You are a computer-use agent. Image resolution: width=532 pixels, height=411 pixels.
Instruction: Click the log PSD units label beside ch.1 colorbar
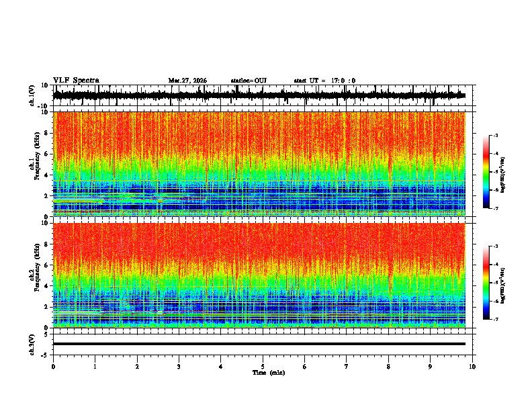[503, 175]
